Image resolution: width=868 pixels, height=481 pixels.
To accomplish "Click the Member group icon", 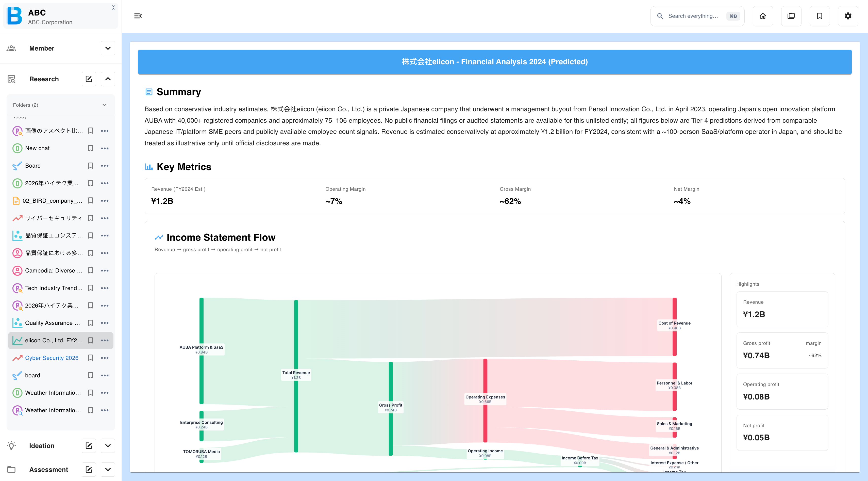I will (x=11, y=48).
